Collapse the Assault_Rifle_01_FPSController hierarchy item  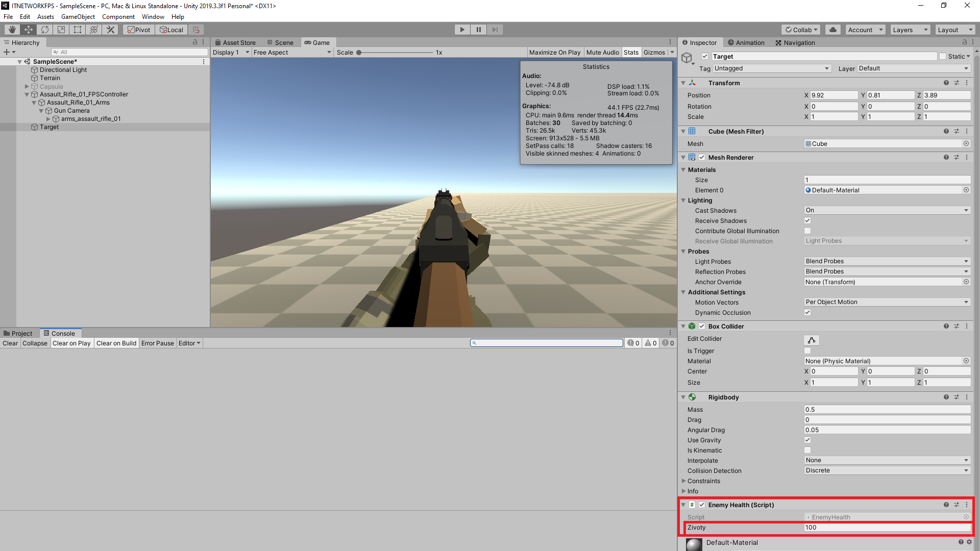(x=26, y=94)
